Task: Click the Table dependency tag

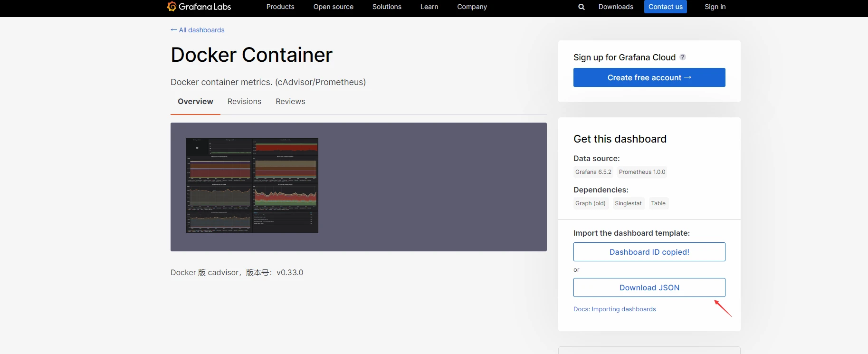Action: (658, 203)
